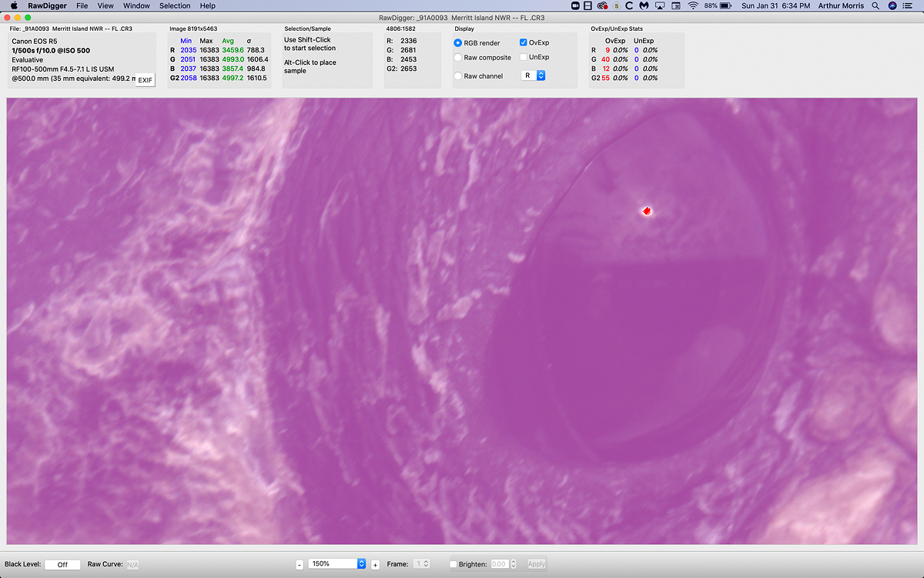Click the Brighten value field
This screenshot has width=924, height=578.
[x=499, y=564]
